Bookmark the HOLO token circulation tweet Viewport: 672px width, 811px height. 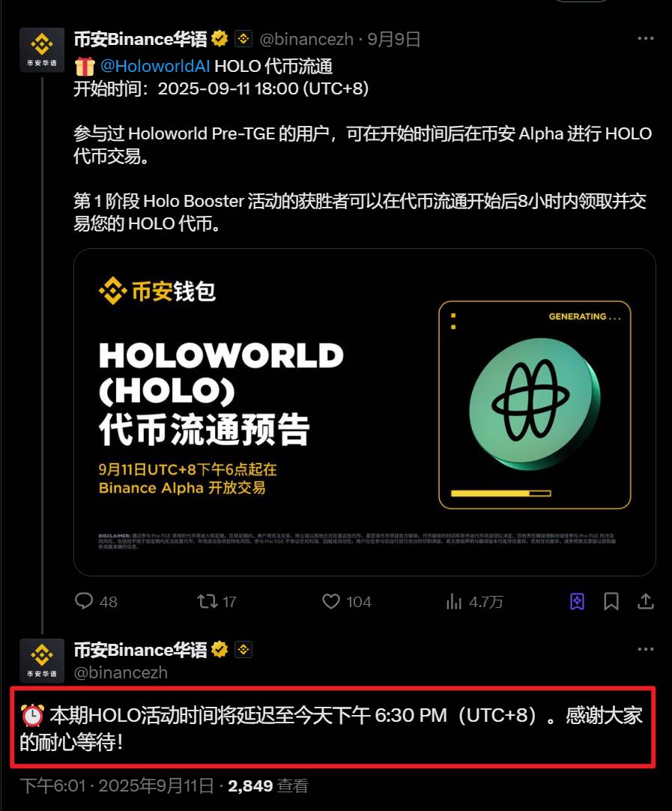611,602
